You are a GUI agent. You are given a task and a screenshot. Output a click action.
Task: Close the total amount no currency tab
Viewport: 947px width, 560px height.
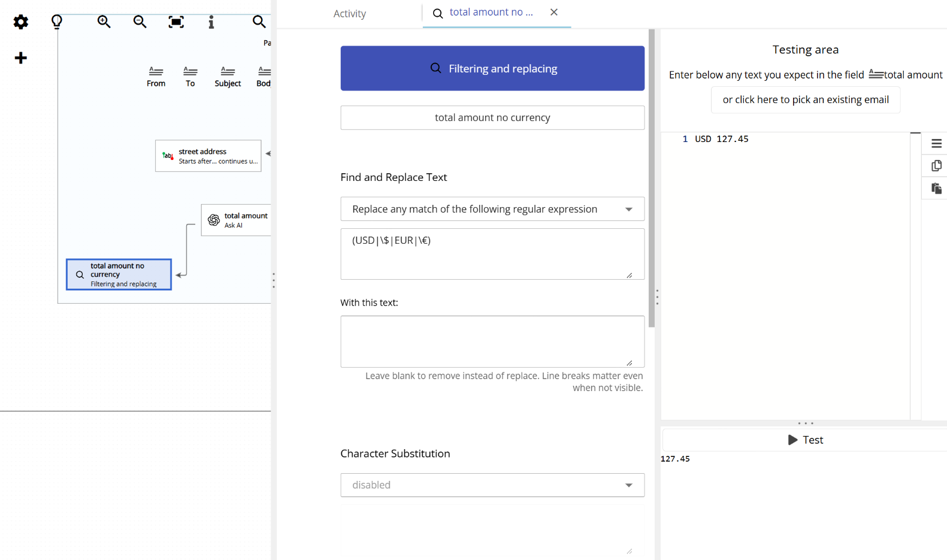[x=553, y=13]
